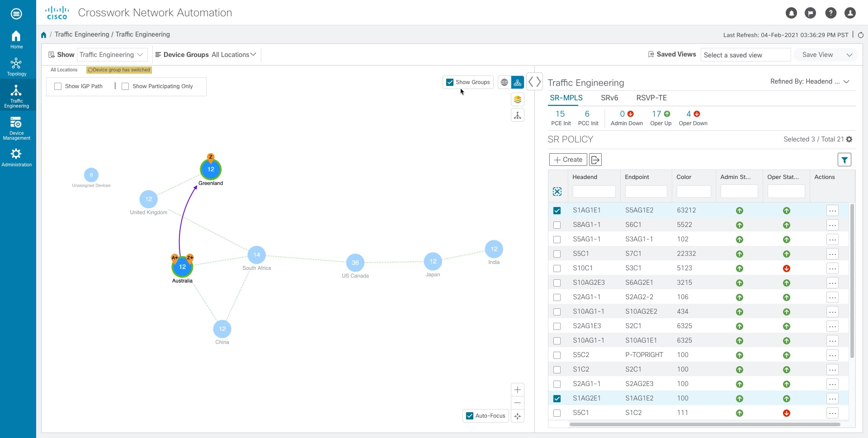
Task: Click the Create policy button
Action: tap(568, 160)
